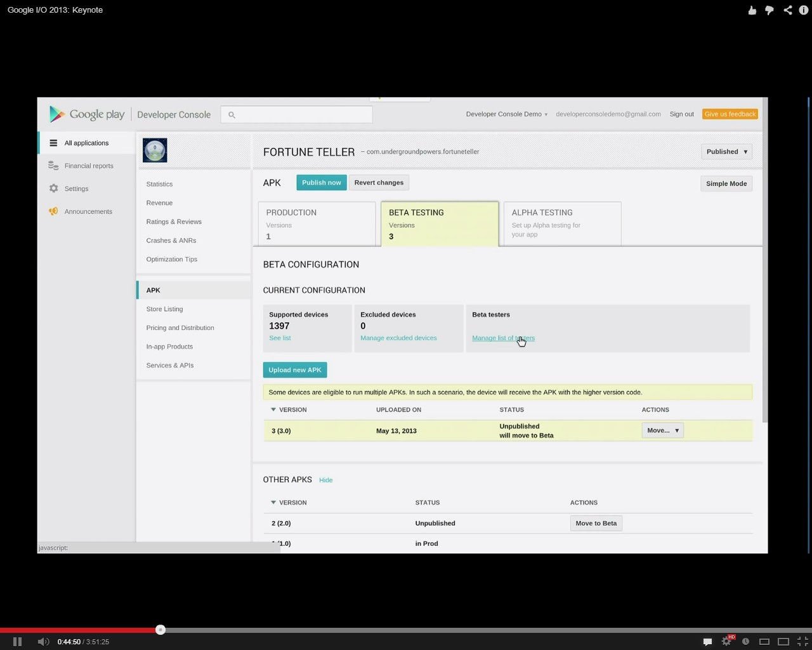Open the Statistics section
Screen dimensions: 812x650
(159, 184)
